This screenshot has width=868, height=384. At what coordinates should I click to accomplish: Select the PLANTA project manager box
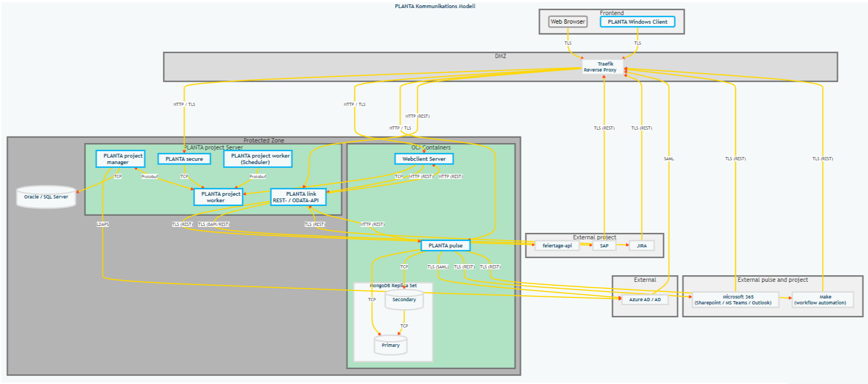pos(120,159)
